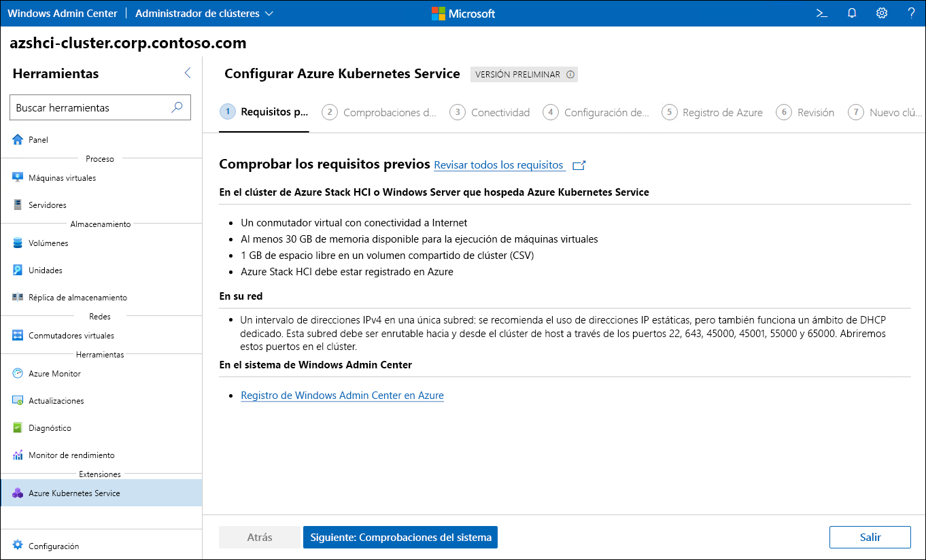Click the VERSIÓN PRELIMINAR info icon

[x=570, y=75]
